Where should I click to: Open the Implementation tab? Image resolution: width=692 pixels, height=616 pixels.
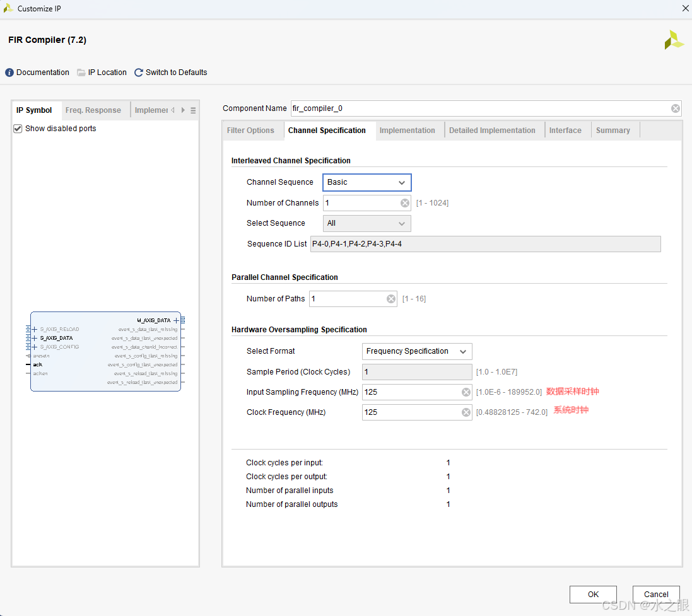click(x=408, y=131)
